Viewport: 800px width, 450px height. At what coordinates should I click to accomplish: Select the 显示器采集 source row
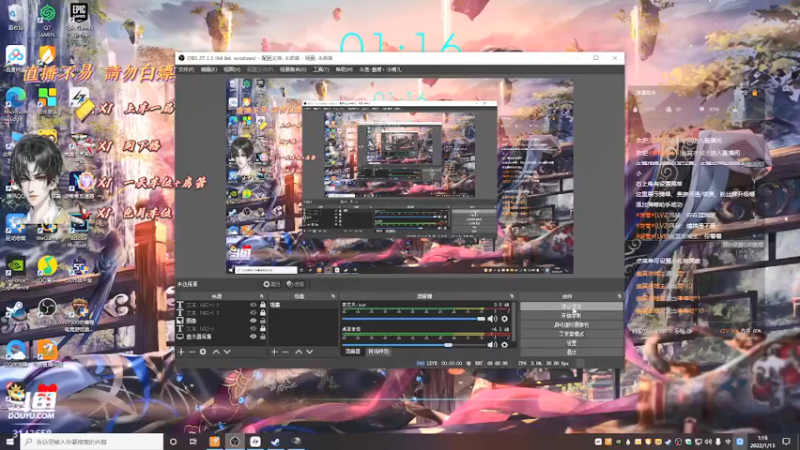(221, 337)
